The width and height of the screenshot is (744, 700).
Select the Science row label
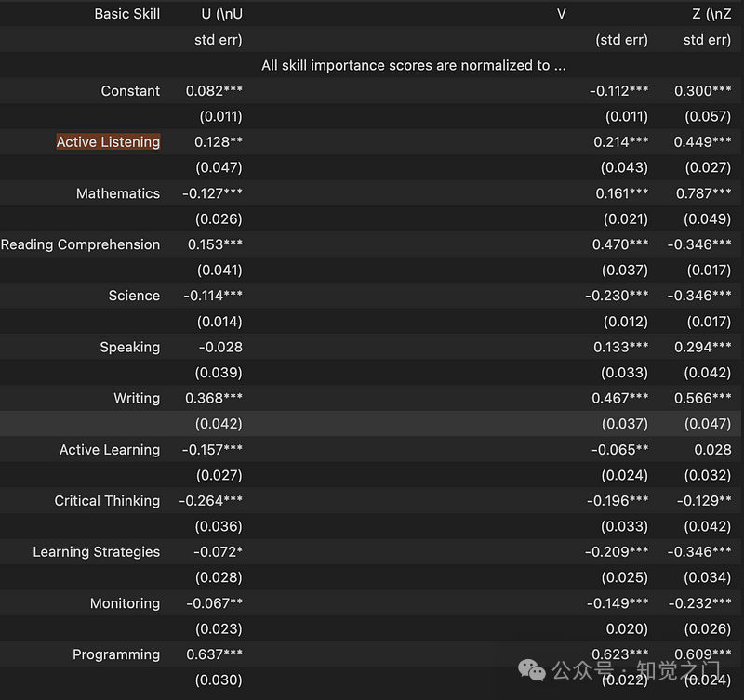tap(134, 296)
